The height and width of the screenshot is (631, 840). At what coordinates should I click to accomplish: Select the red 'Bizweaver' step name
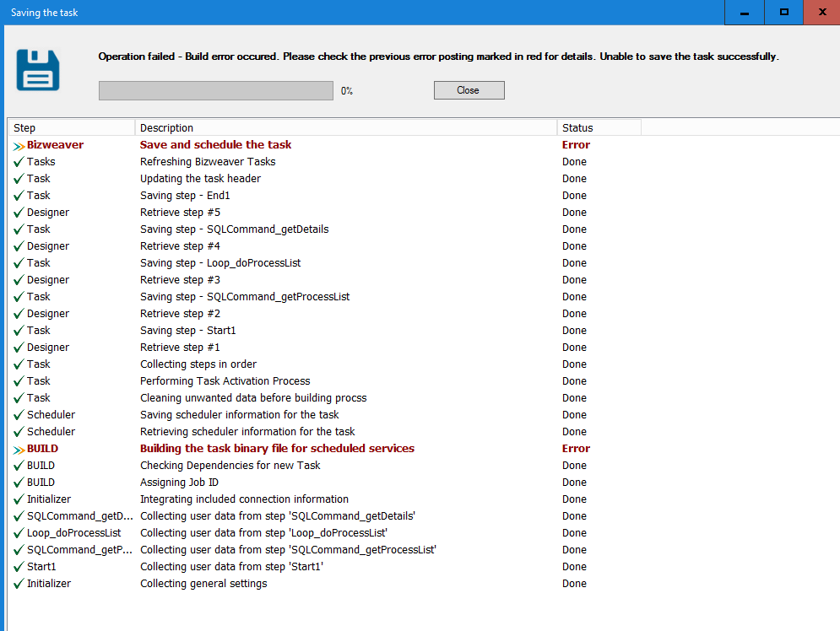click(55, 144)
